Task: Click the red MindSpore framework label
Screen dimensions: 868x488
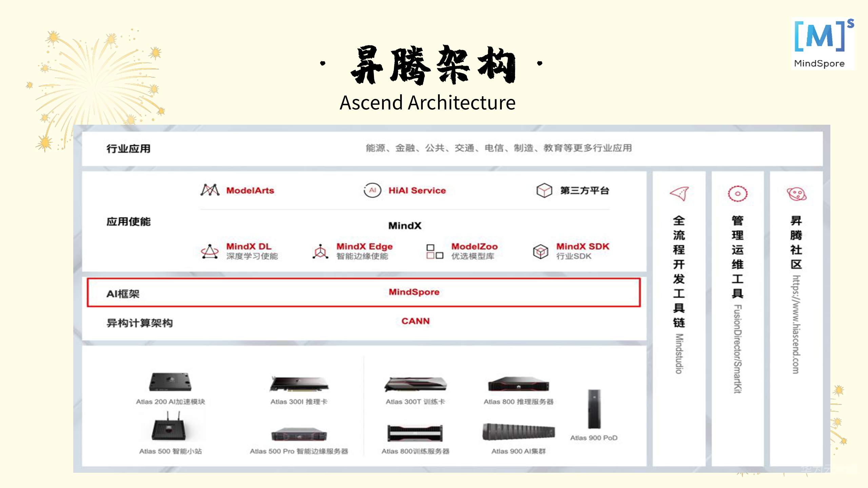Action: [414, 292]
